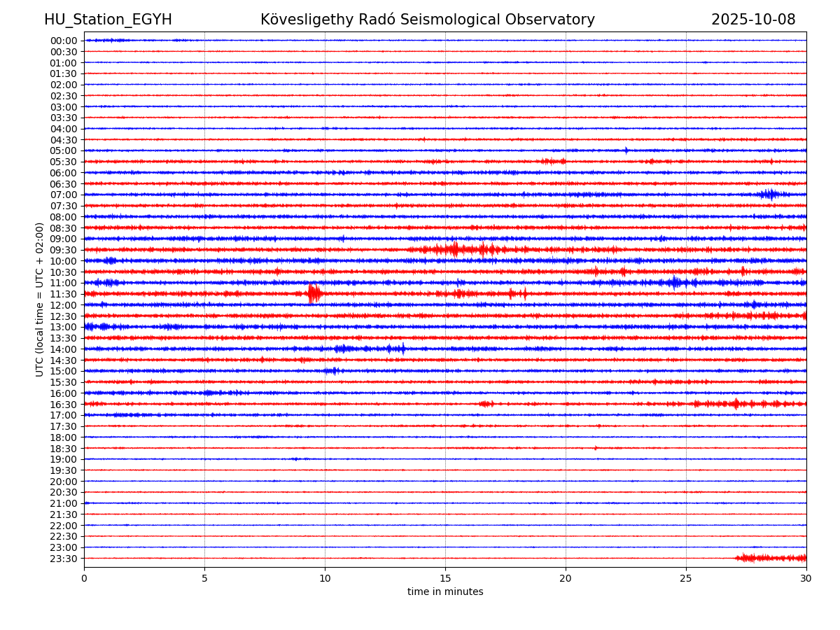Click the x-axis tick label 0

click(84, 578)
